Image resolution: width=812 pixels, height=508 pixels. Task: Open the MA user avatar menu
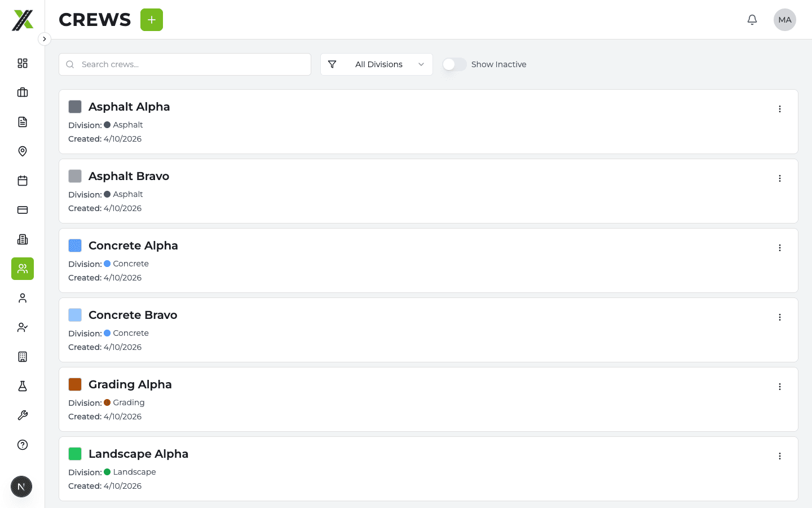tap(785, 20)
